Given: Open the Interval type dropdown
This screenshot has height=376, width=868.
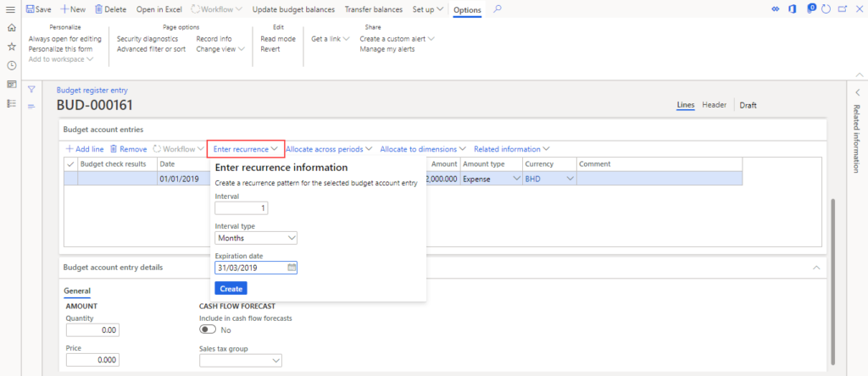Looking at the screenshot, I should (256, 238).
